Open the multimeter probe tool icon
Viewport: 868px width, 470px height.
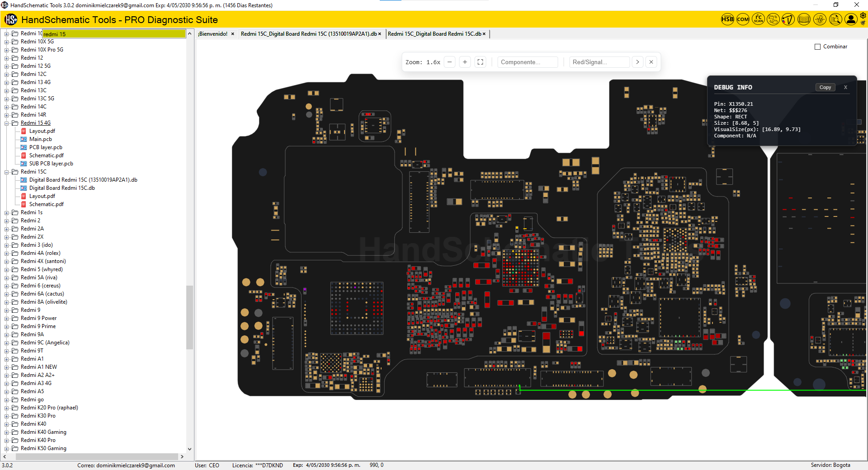pyautogui.click(x=788, y=19)
